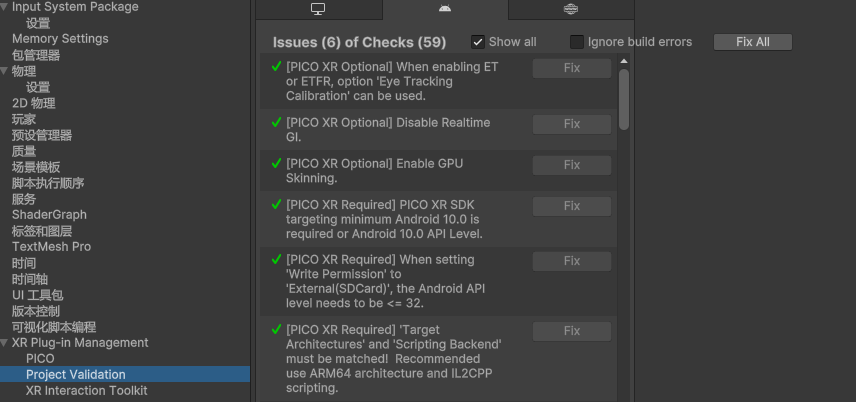This screenshot has width=856, height=402.
Task: Click the scrollbar up arrow in checks list
Action: (x=624, y=61)
